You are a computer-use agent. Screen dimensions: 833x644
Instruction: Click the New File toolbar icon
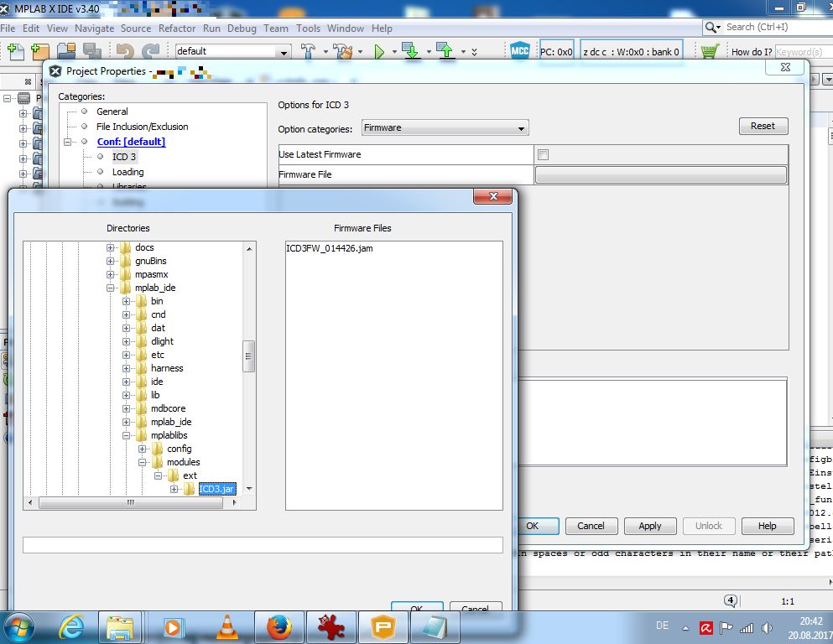click(16, 51)
